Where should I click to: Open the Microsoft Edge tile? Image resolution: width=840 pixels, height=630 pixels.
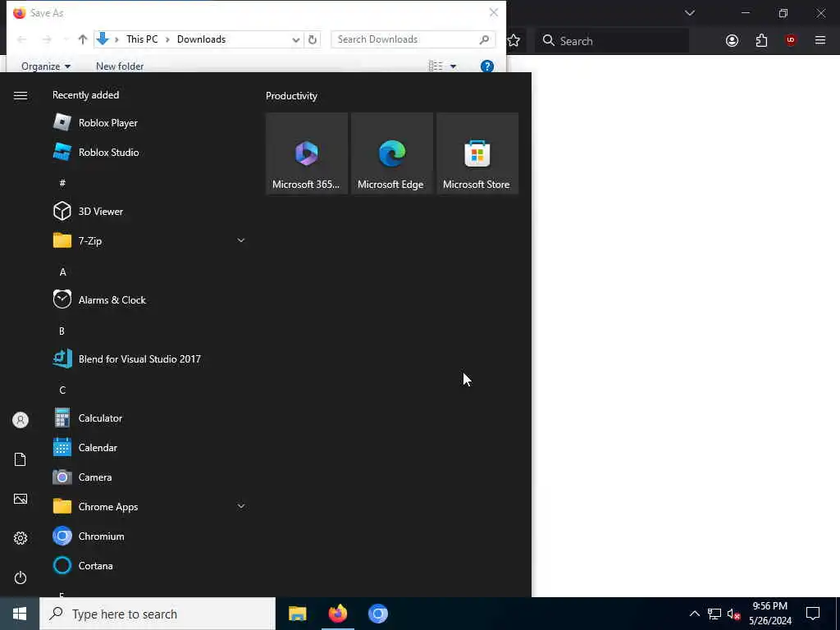tap(391, 153)
